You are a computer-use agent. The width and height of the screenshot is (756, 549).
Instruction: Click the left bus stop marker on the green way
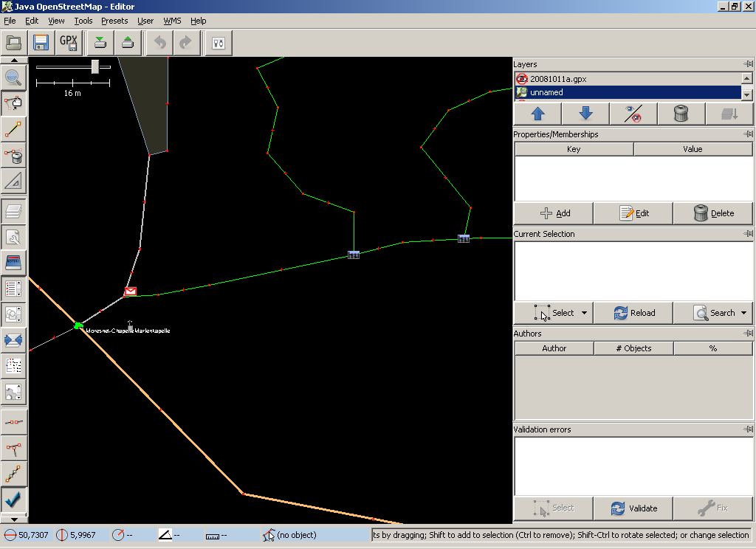point(354,255)
